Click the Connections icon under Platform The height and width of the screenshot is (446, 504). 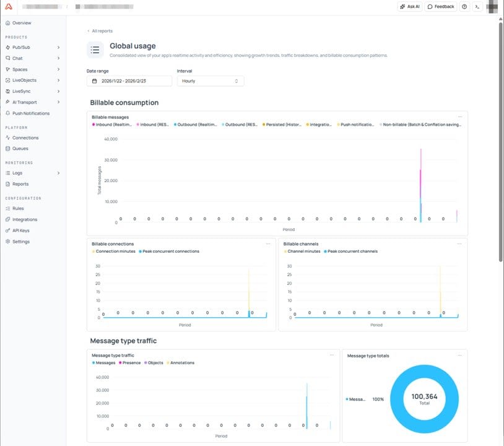click(7, 138)
